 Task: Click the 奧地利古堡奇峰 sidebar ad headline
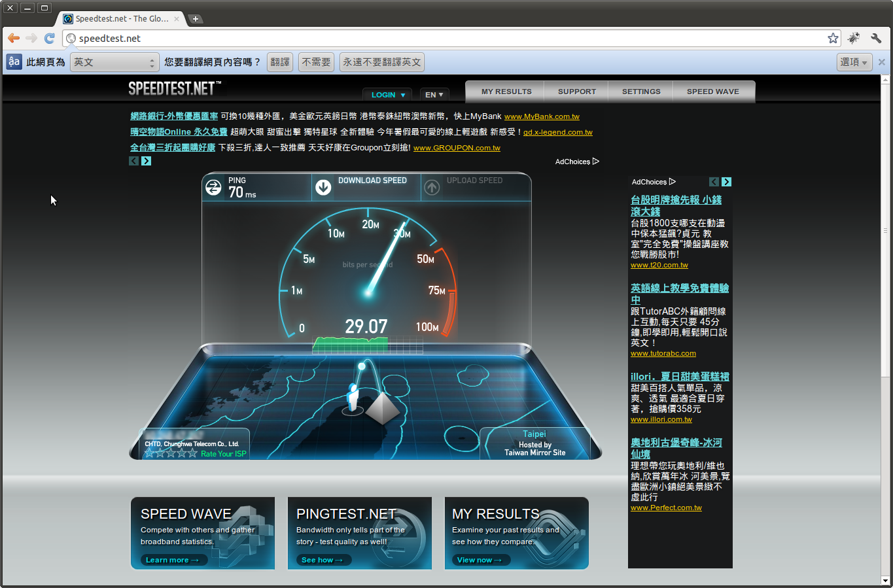(x=676, y=448)
